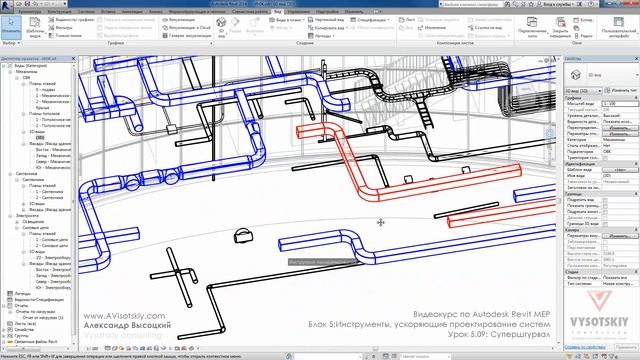The image size is (640, 360).
Task: Close the Properties palette
Action: tap(636, 59)
